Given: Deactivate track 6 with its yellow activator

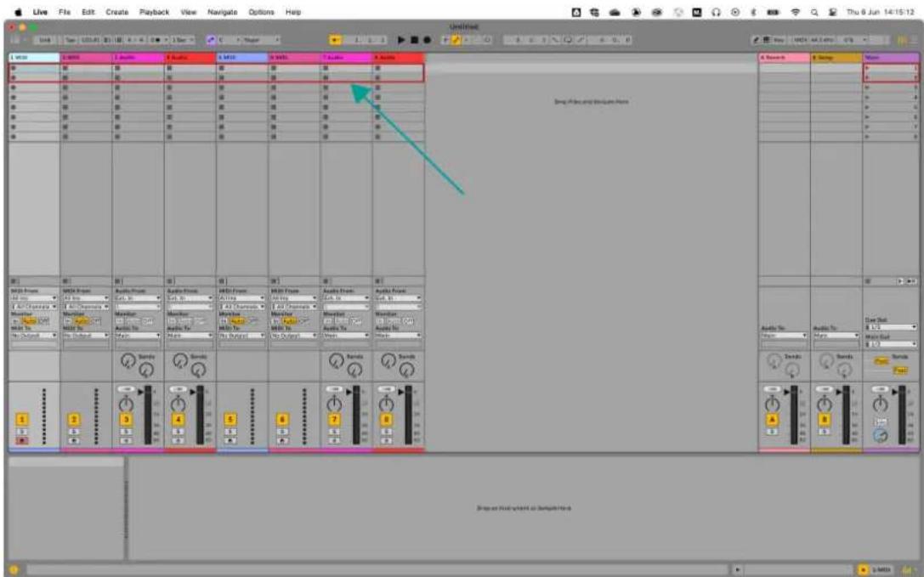Looking at the screenshot, I should tap(282, 420).
